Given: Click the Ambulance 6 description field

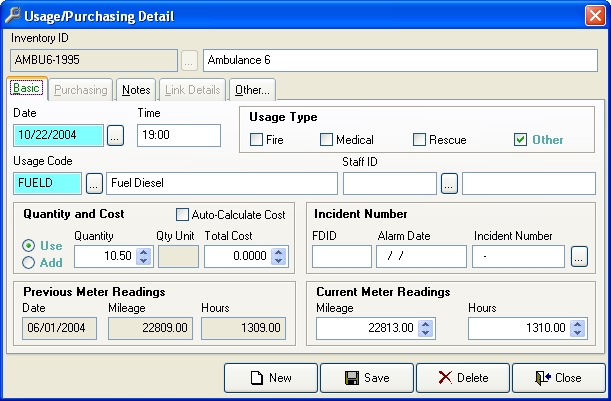Looking at the screenshot, I should (x=400, y=60).
